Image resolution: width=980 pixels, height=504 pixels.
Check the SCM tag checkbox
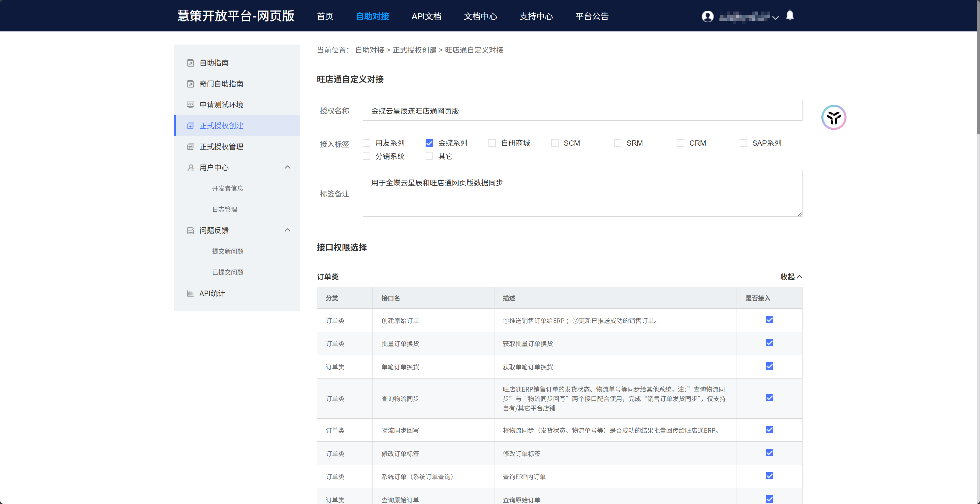click(x=555, y=143)
